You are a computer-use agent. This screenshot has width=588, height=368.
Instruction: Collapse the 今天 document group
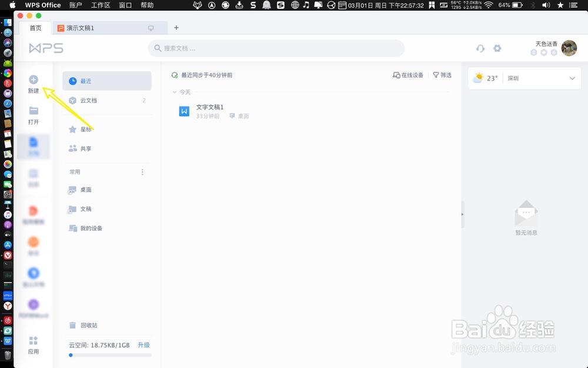175,92
